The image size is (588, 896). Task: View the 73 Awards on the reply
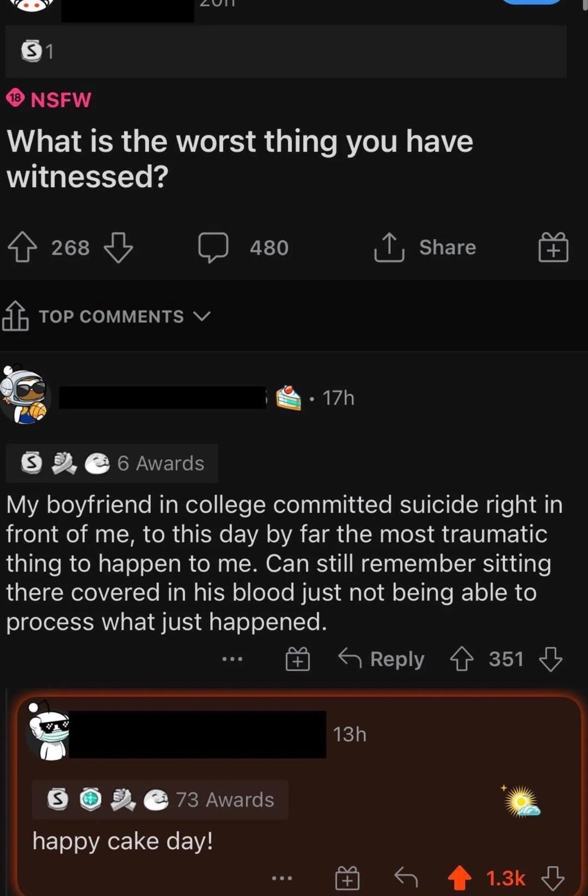[160, 800]
